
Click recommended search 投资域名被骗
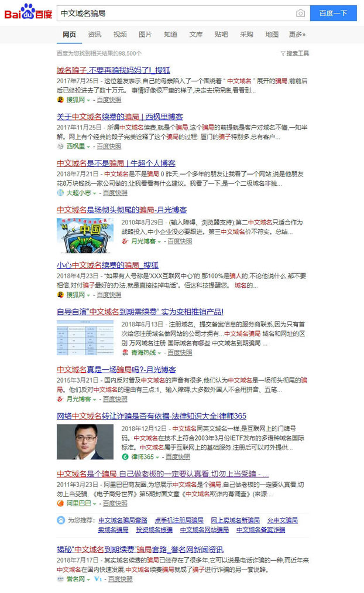click(x=154, y=530)
